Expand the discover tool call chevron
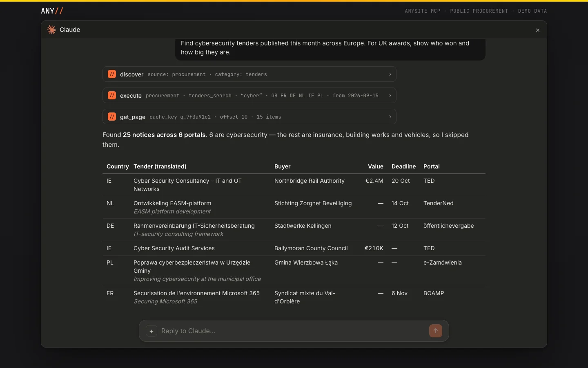The image size is (588, 368). point(390,74)
